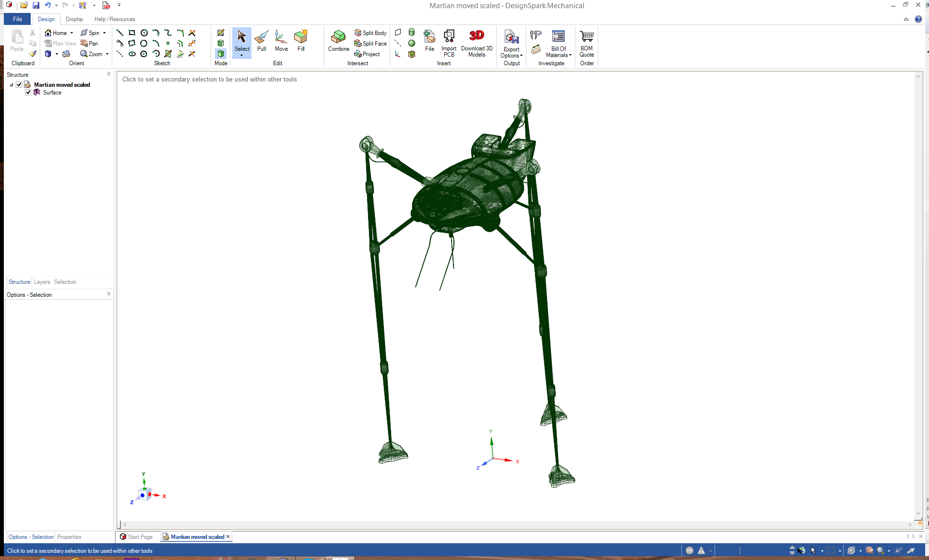The width and height of the screenshot is (929, 560).
Task: Switch to 3D mode button
Action: 221,54
